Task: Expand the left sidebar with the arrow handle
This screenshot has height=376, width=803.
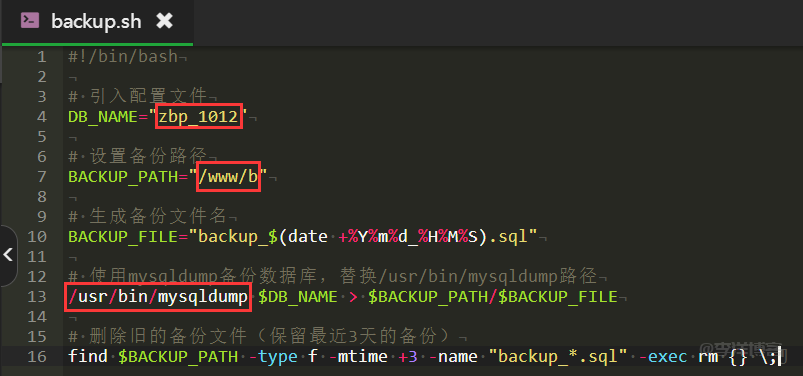Action: tap(7, 255)
